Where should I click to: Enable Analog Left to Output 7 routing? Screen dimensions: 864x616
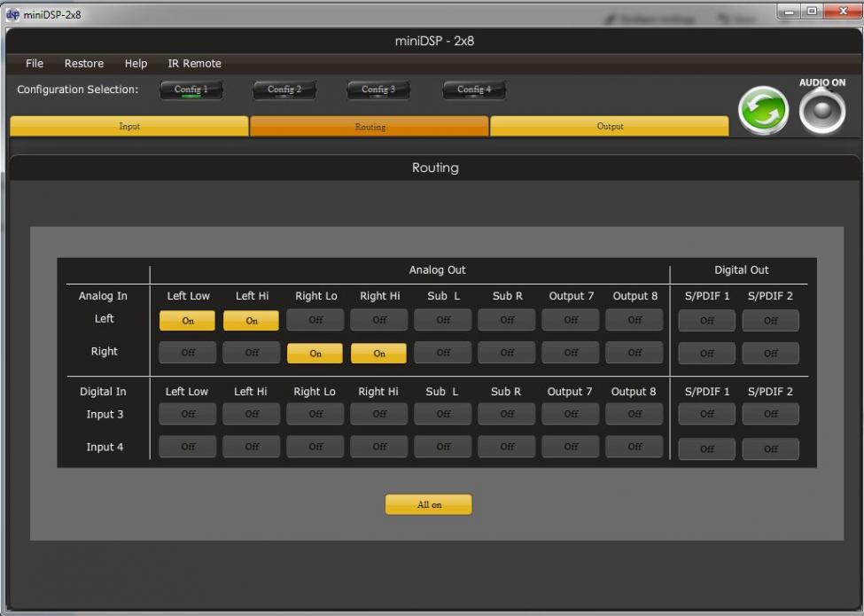coord(571,320)
